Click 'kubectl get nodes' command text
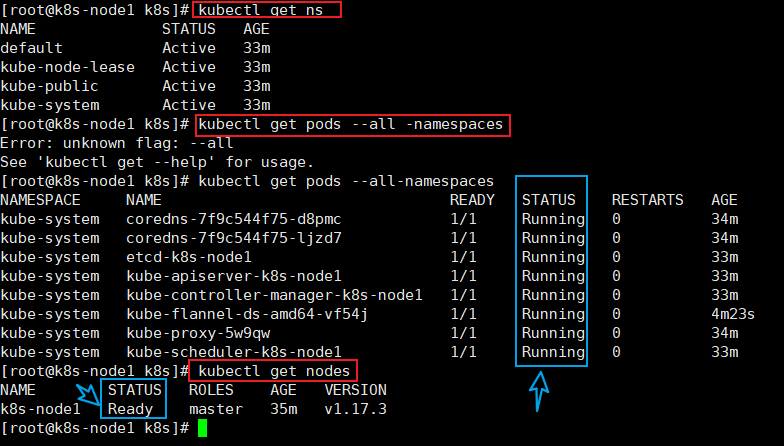Viewport: 784px width, 446px height. [274, 371]
